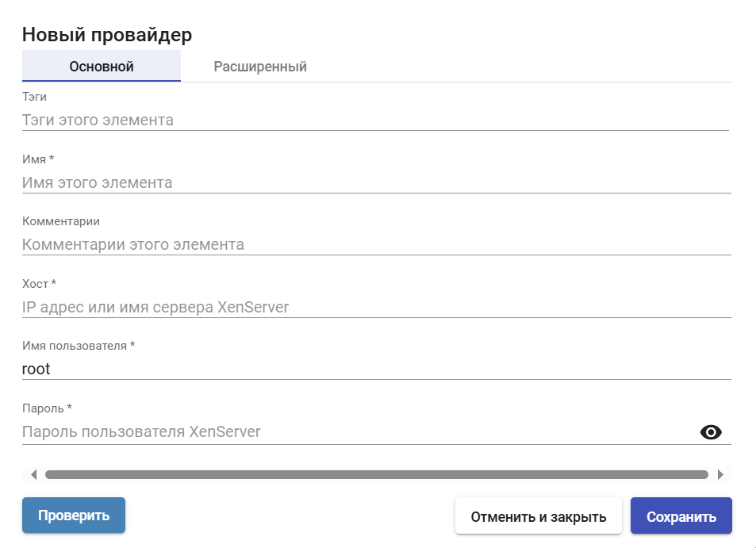Open the Расширенный tab

260,67
